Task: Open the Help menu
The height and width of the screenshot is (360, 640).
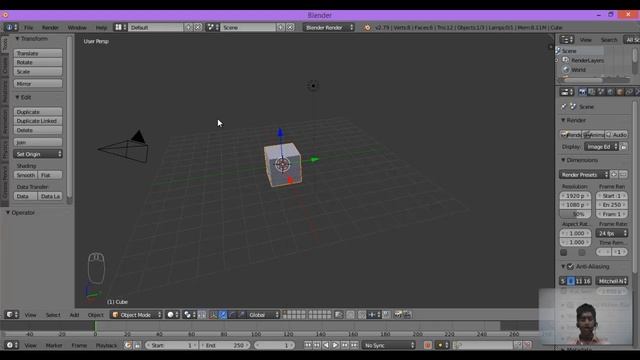Action: pyautogui.click(x=101, y=27)
